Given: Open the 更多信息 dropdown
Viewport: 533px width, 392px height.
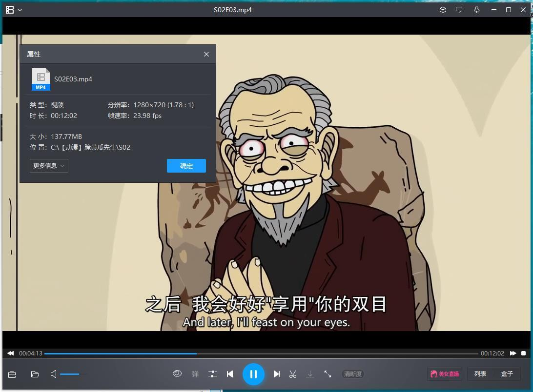Looking at the screenshot, I should tap(48, 166).
